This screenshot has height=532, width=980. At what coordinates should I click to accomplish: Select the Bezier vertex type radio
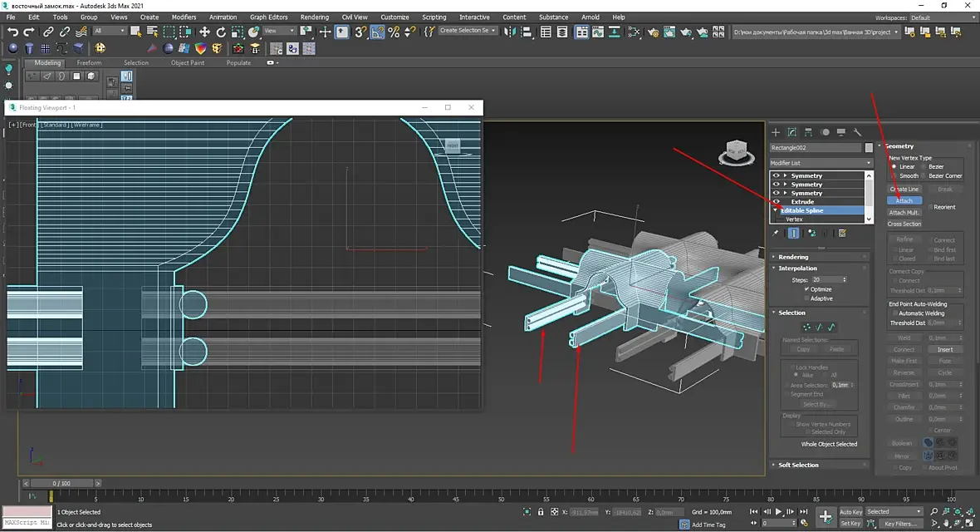pos(924,166)
